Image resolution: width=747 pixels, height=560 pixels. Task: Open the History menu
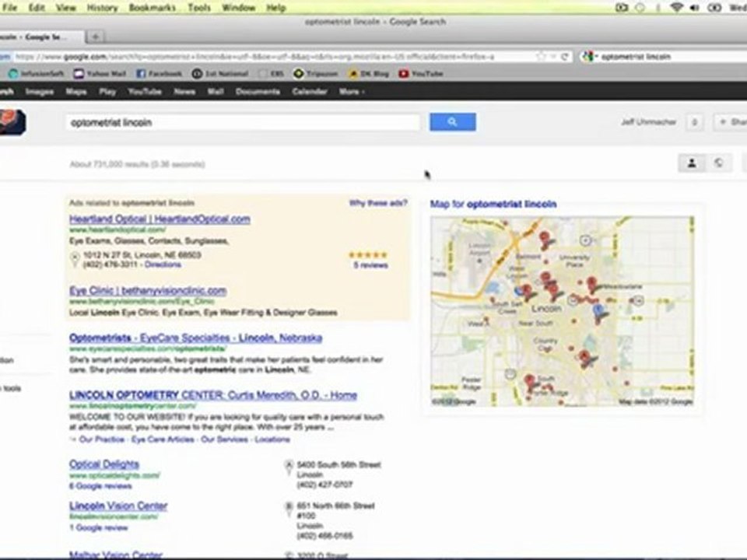click(103, 8)
